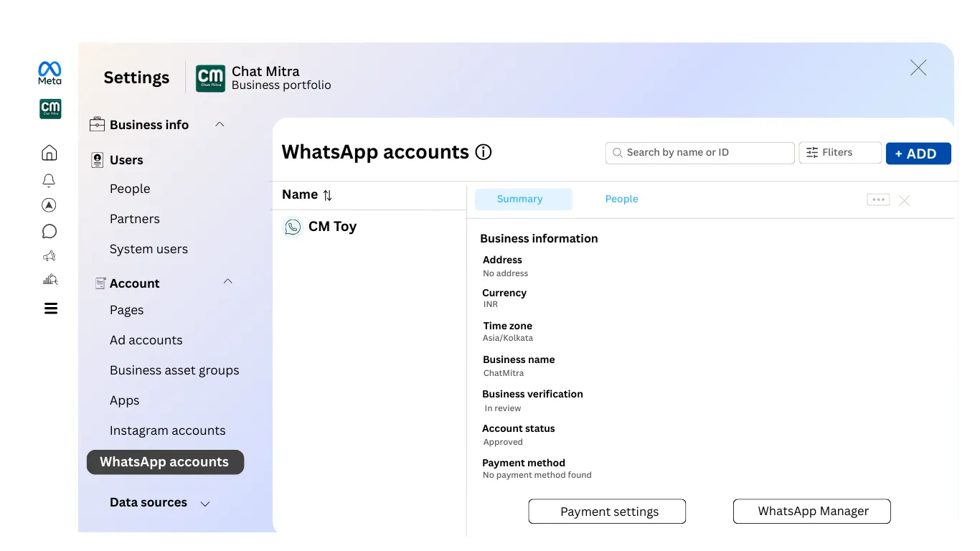Image resolution: width=980 pixels, height=551 pixels.
Task: Select the Summary tab
Action: 519,199
